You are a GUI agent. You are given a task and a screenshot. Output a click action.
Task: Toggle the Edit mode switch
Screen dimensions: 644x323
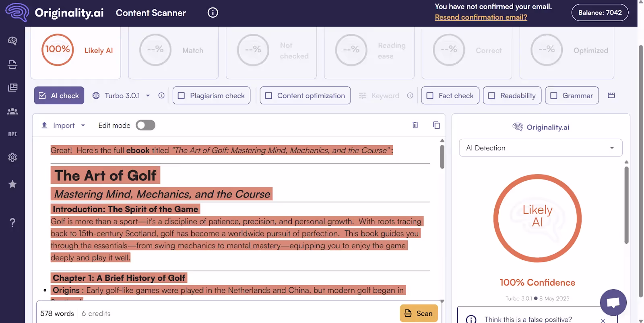[145, 125]
